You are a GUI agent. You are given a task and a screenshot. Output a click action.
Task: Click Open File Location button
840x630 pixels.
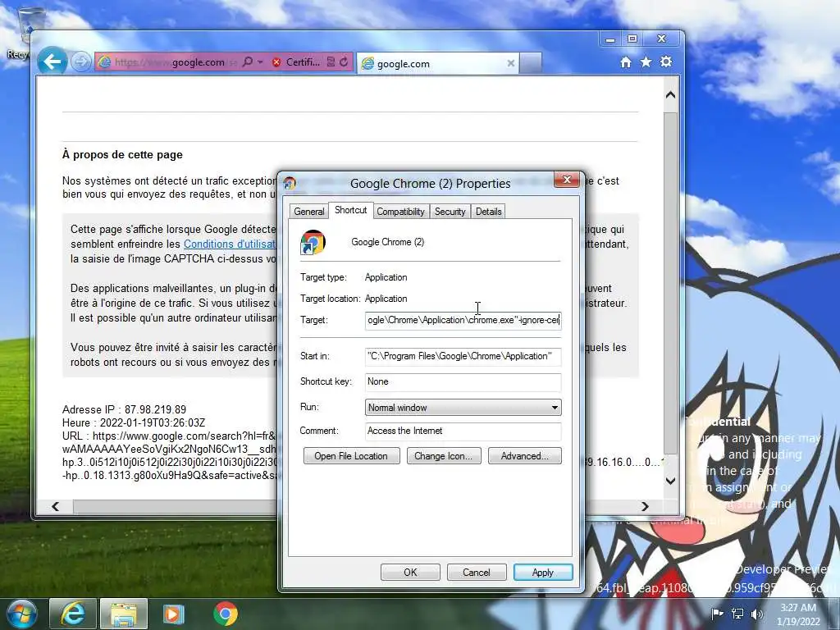(351, 456)
